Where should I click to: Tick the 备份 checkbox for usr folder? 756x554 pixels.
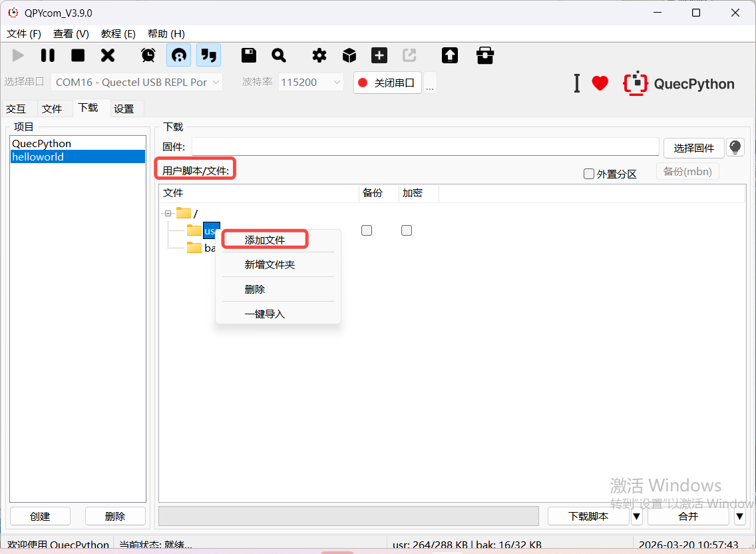pos(367,230)
